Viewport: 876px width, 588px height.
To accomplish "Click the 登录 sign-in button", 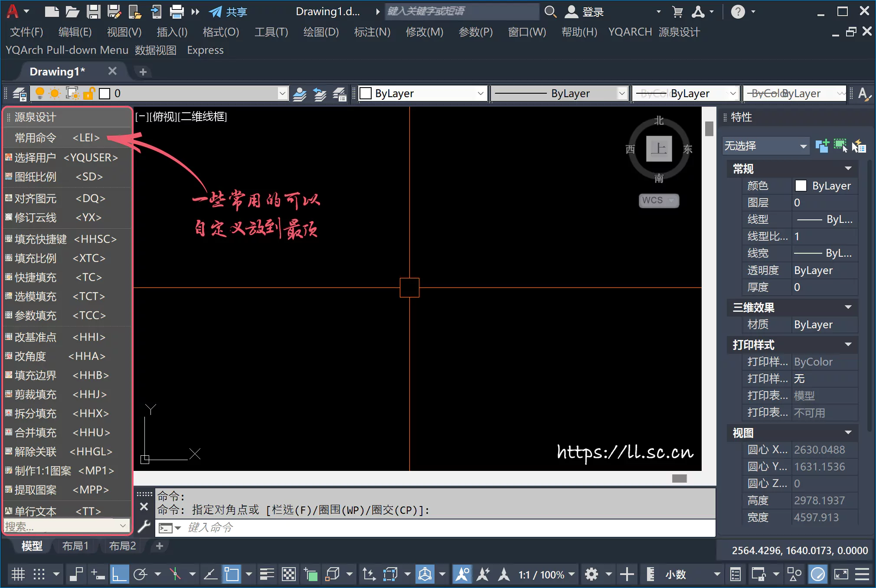I will point(585,12).
